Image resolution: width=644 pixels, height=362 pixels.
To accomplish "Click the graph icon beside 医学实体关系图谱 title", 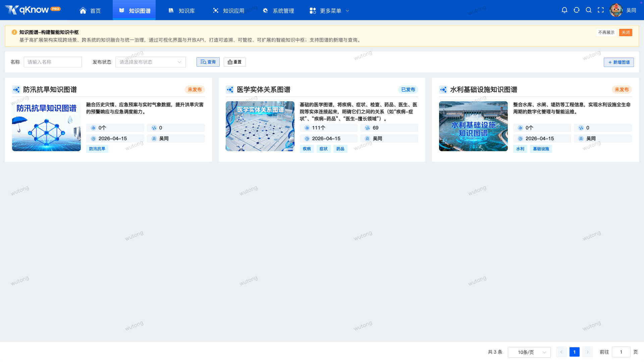I will [230, 89].
